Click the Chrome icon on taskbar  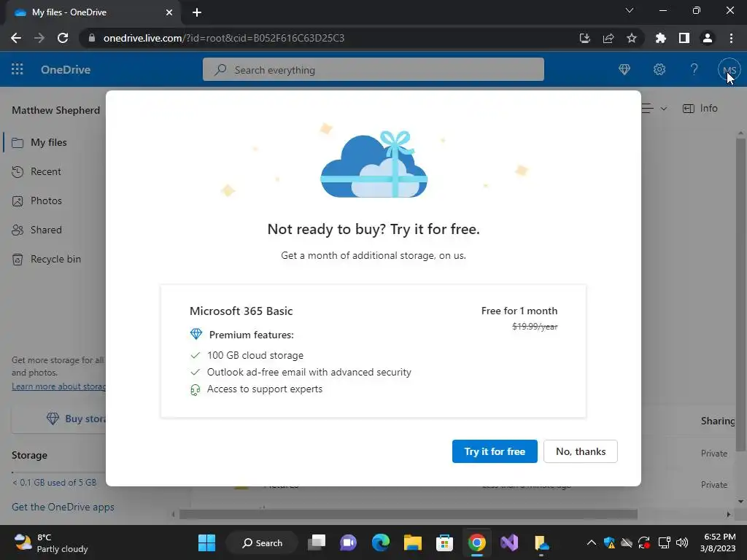(x=477, y=542)
